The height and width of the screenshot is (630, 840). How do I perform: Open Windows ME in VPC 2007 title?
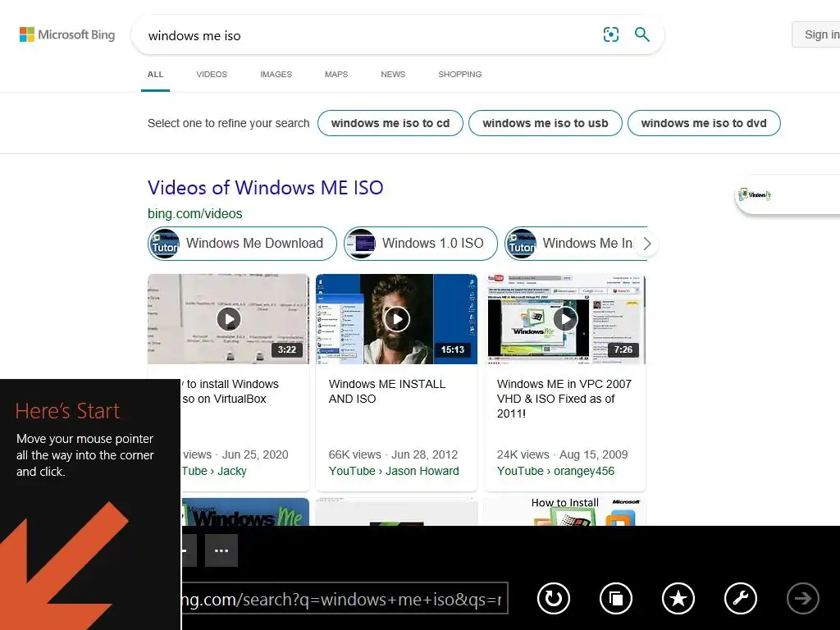tap(564, 399)
